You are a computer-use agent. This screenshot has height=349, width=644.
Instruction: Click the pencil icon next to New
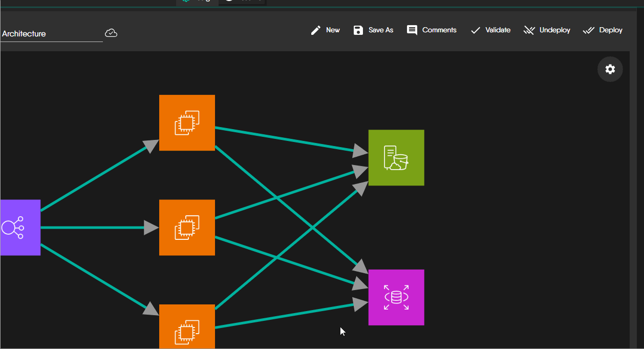pos(315,30)
